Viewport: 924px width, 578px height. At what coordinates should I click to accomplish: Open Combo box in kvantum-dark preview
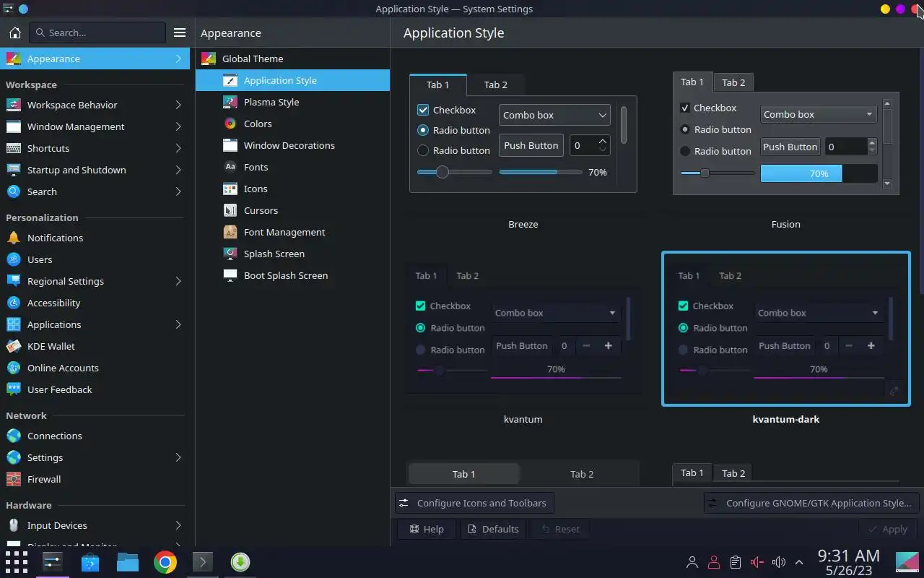click(x=818, y=313)
